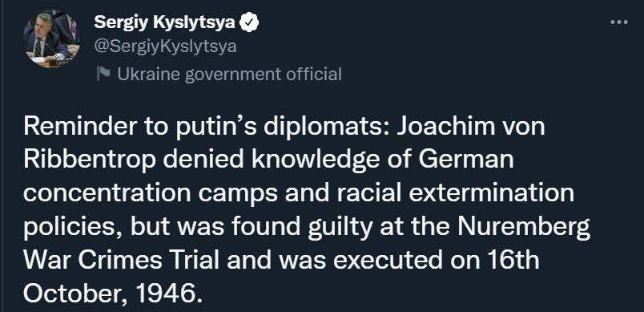Open the Sergiy Kyslytsya display name link

coord(165,22)
